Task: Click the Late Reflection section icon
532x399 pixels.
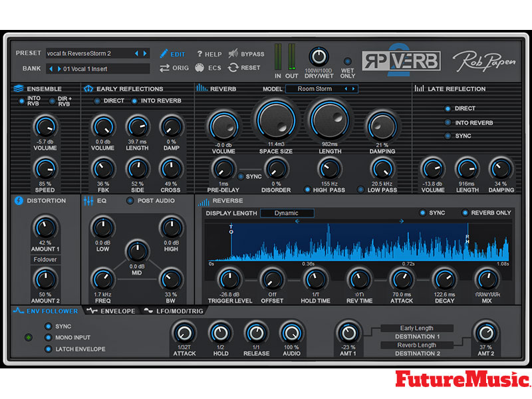Action: tap(420, 88)
